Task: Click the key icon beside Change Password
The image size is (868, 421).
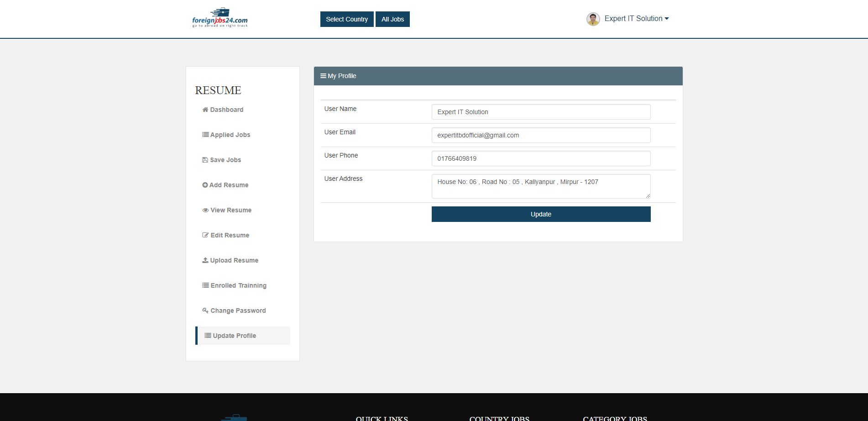Action: point(205,310)
